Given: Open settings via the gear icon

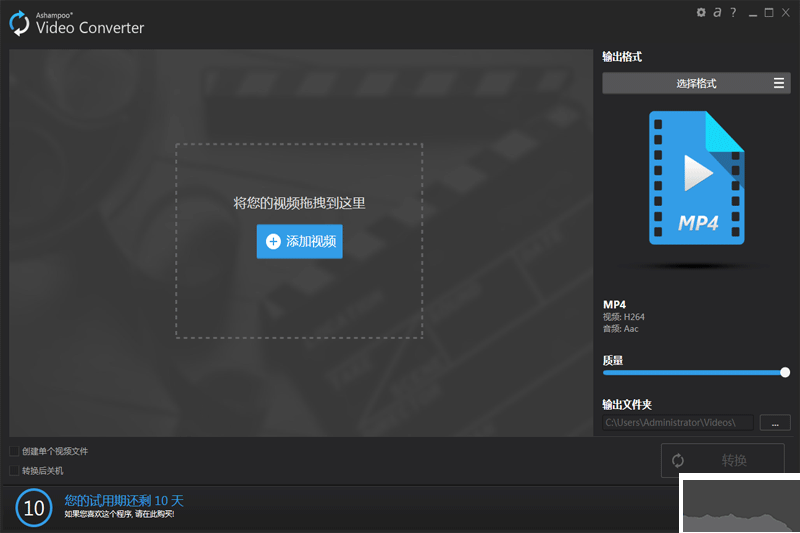Looking at the screenshot, I should [701, 12].
